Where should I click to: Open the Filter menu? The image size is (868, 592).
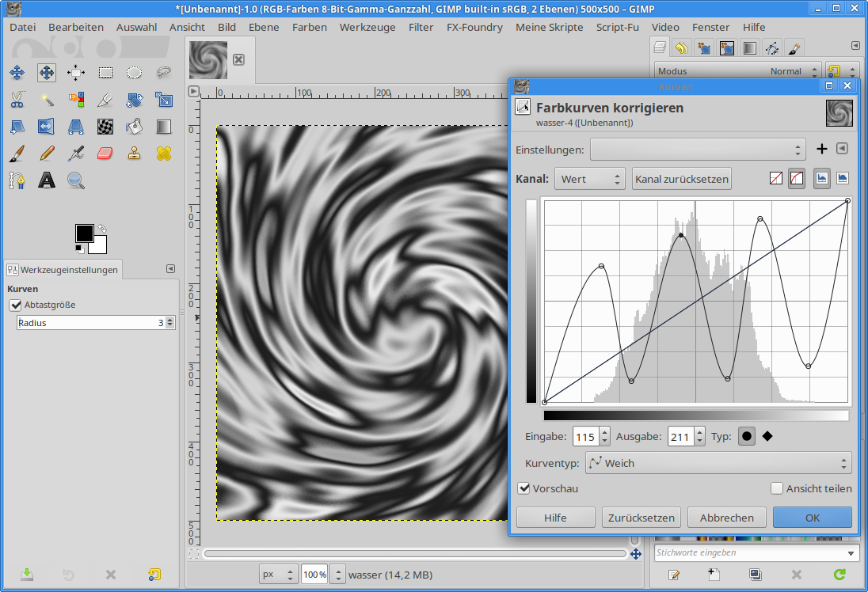point(421,27)
